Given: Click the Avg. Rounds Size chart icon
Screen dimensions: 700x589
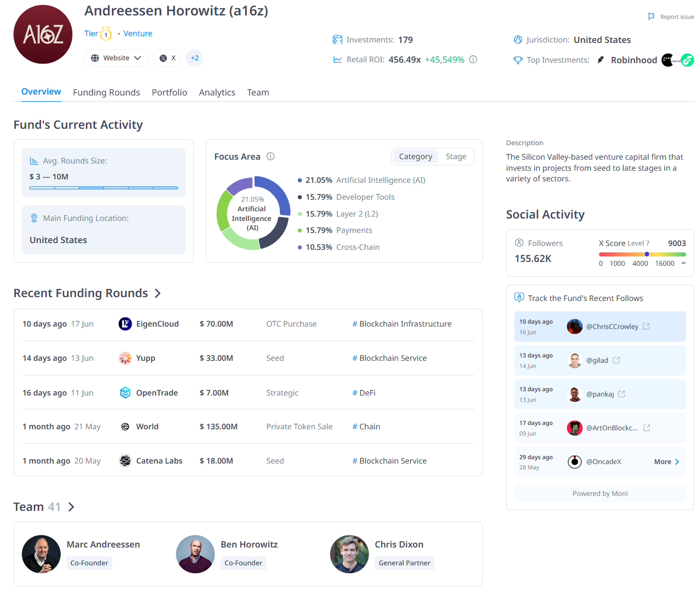Looking at the screenshot, I should coord(34,161).
